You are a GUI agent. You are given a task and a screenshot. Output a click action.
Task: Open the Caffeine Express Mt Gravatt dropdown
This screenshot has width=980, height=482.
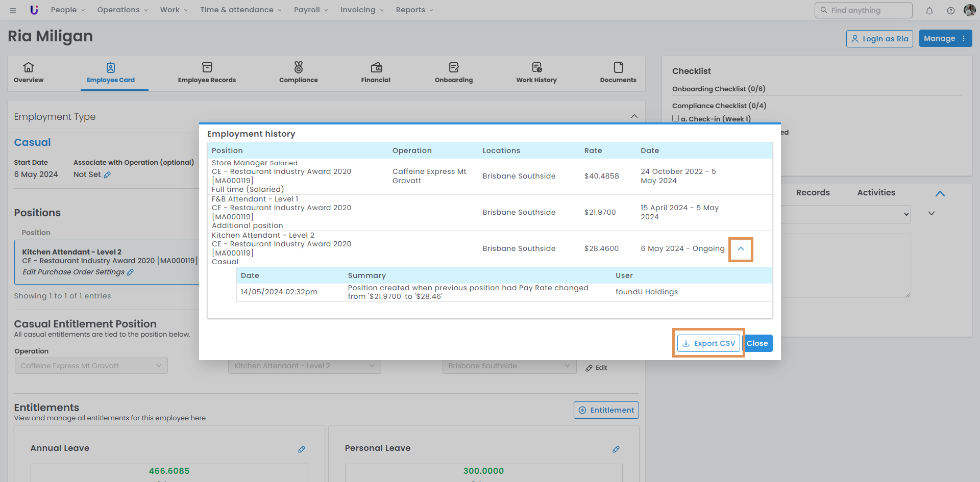91,366
